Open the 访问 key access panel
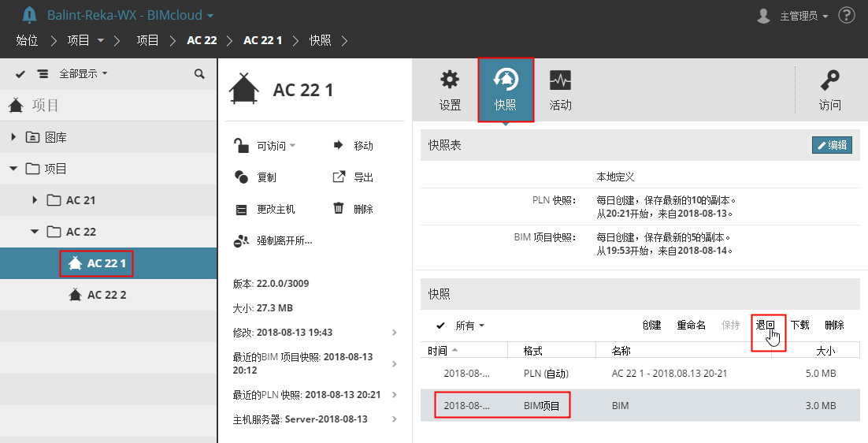 (829, 90)
